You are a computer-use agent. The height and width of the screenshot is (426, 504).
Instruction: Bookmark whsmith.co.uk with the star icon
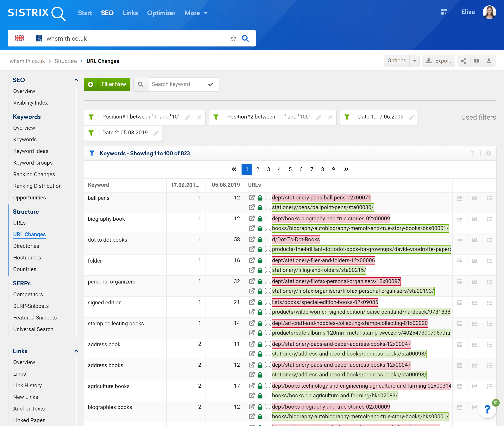233,38
